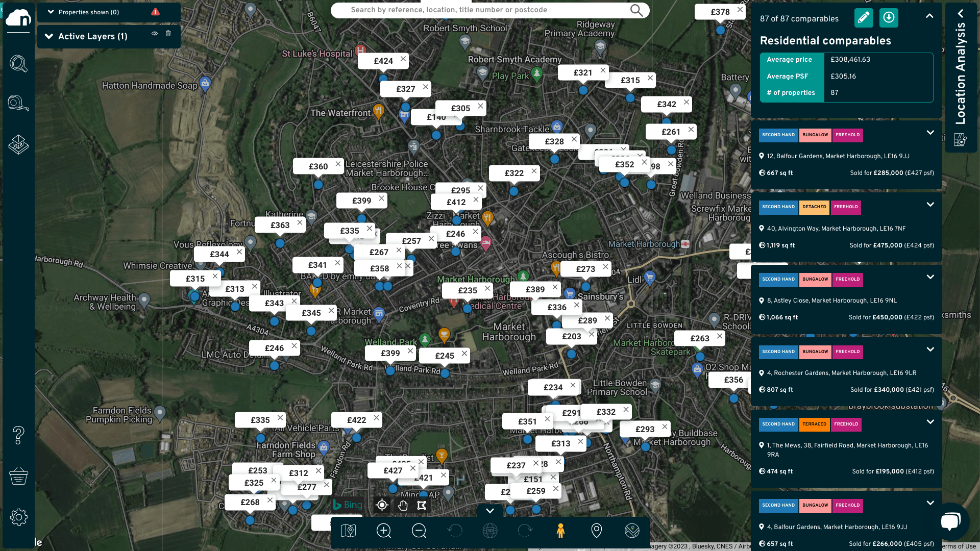Image resolution: width=980 pixels, height=551 pixels.
Task: Open the chat support bubble
Action: (x=950, y=521)
